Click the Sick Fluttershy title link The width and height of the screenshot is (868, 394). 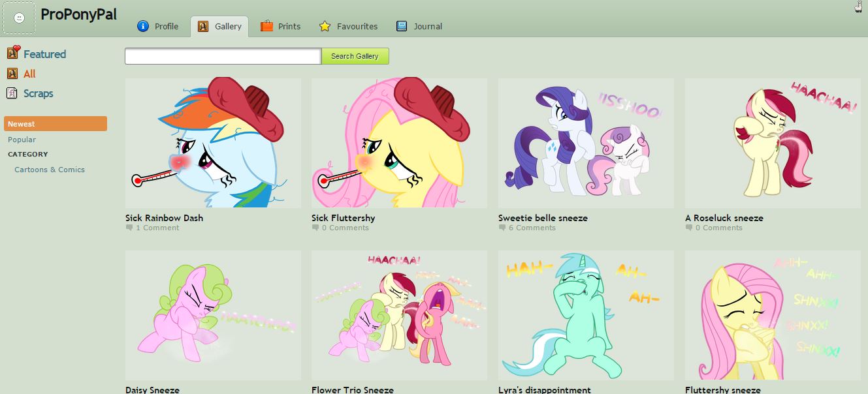pos(343,218)
